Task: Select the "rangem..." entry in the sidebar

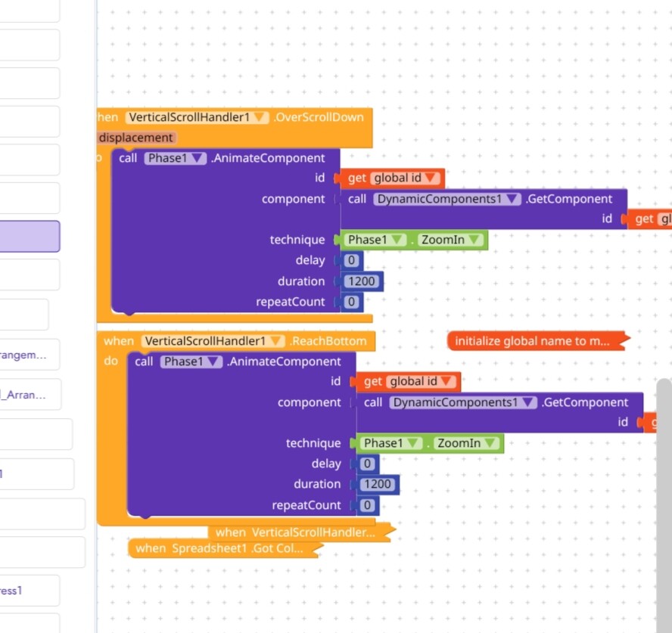Action: 30,355
